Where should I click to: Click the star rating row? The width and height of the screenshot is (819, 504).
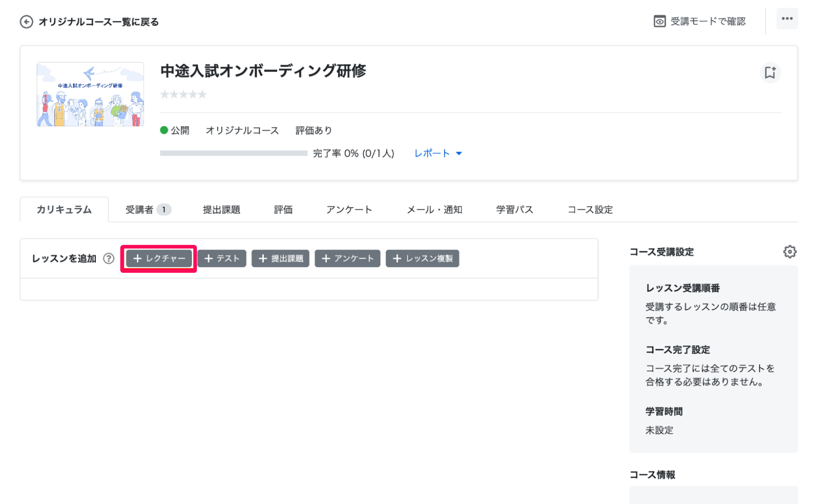pos(184,94)
